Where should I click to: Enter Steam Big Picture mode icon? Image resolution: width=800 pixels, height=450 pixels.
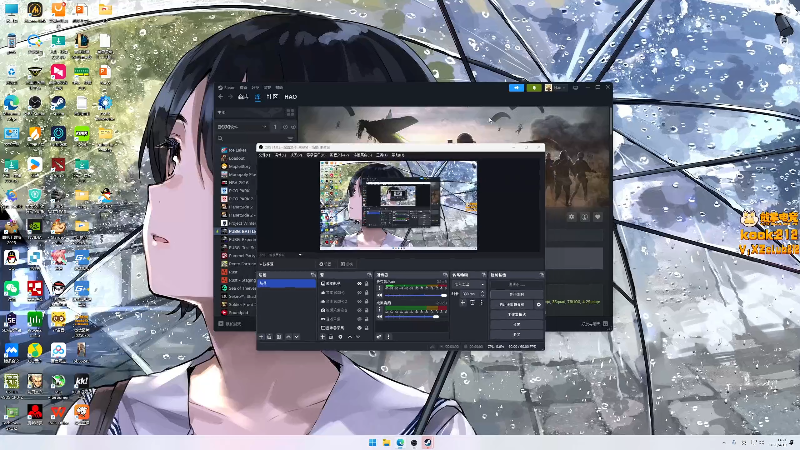tap(576, 88)
